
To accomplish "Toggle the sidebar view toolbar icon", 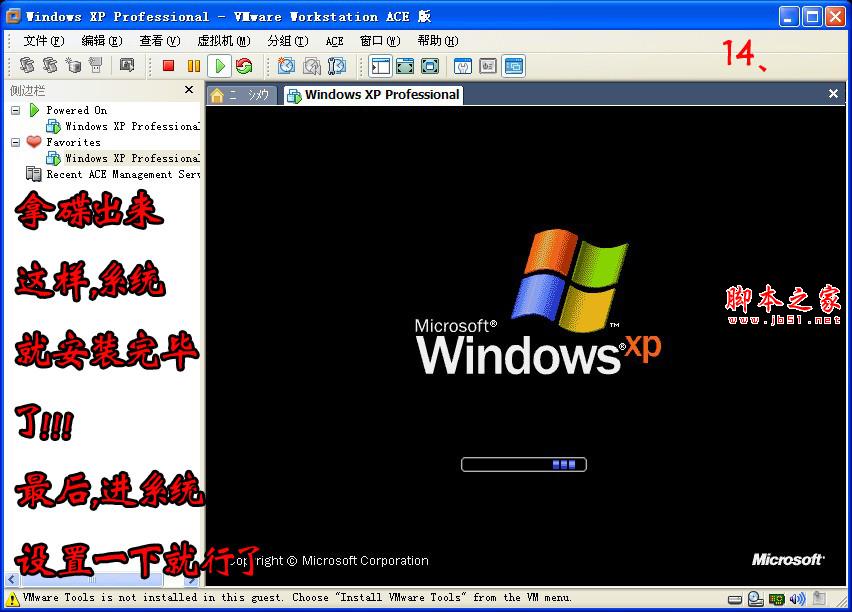I will (x=380, y=66).
